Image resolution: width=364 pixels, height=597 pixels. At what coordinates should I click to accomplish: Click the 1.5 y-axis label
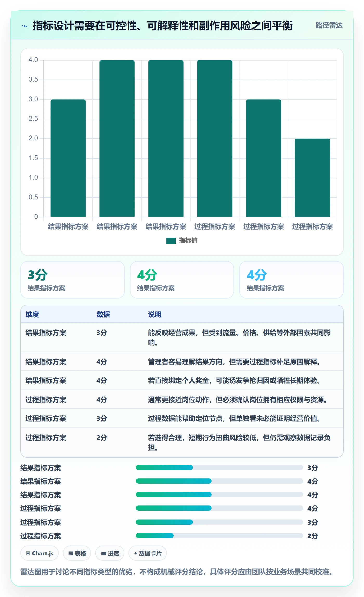[x=33, y=158]
